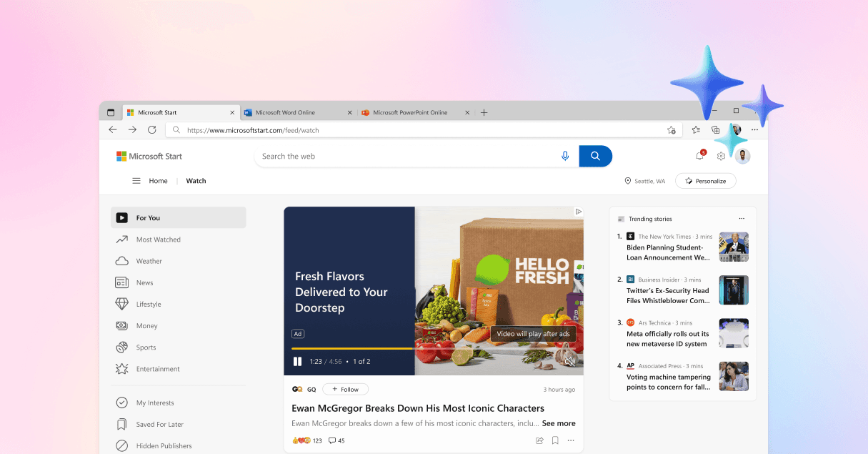The width and height of the screenshot is (868, 454).
Task: Start voice search with microphone icon
Action: pos(565,156)
